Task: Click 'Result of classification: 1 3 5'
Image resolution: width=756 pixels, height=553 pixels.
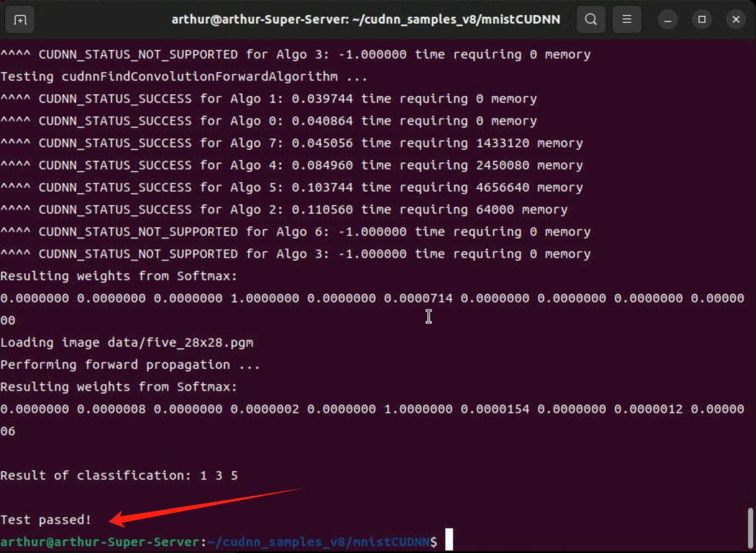Action: tap(119, 475)
